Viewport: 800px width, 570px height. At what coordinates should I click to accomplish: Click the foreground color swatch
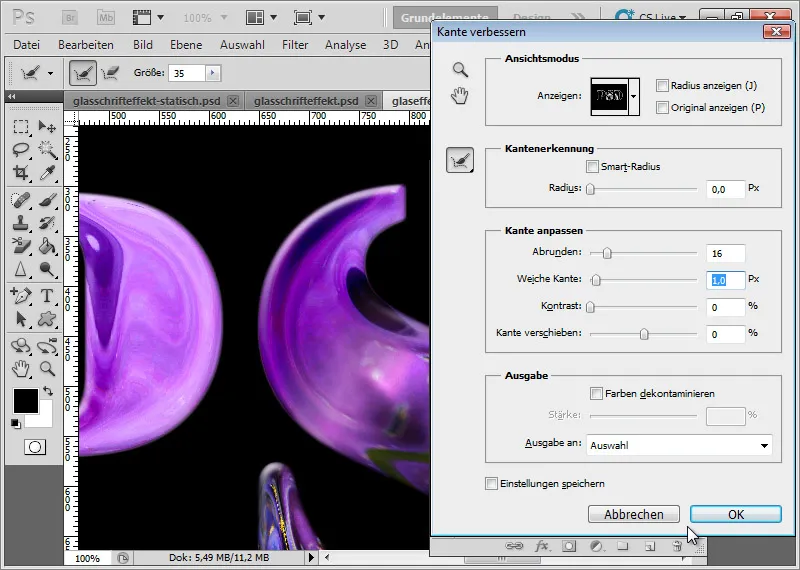point(26,401)
